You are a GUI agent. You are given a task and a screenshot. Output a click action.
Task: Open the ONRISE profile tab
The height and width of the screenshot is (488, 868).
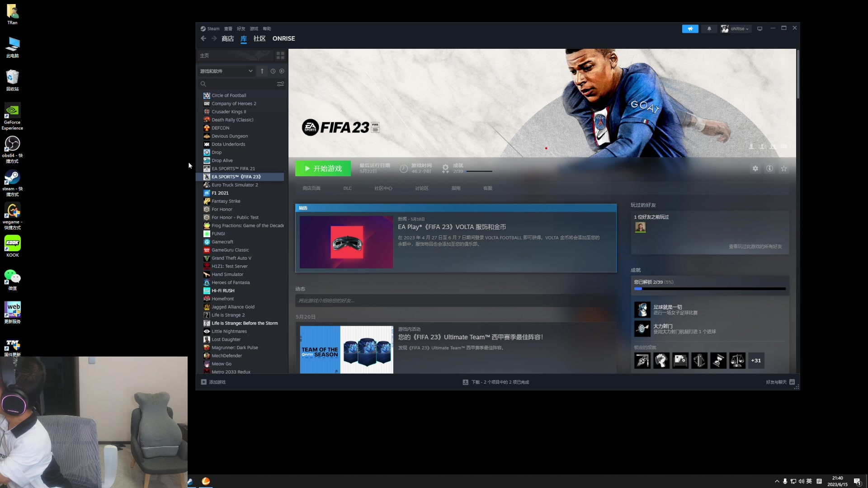(x=283, y=38)
